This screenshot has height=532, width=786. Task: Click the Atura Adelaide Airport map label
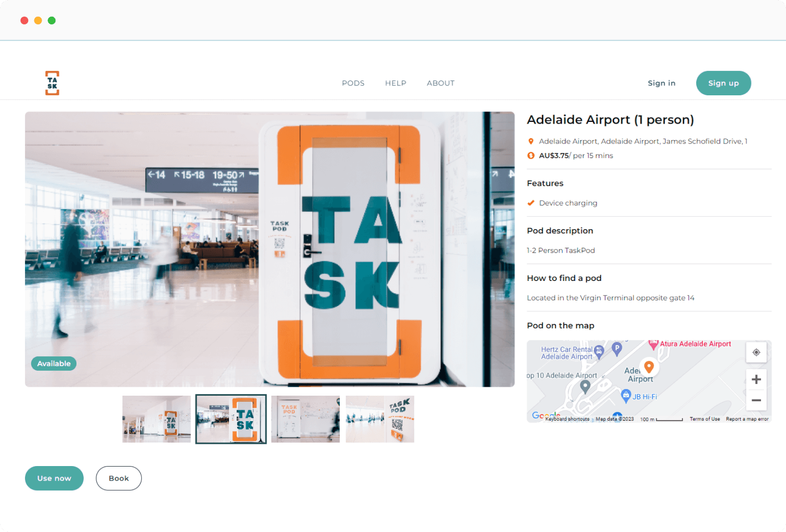(696, 344)
